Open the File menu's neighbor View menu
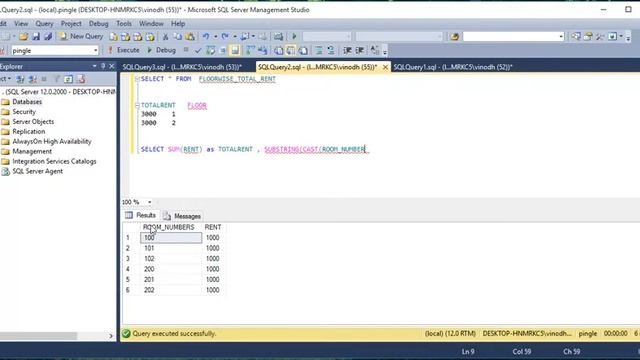Viewport: 640px width, 360px height. point(21,24)
